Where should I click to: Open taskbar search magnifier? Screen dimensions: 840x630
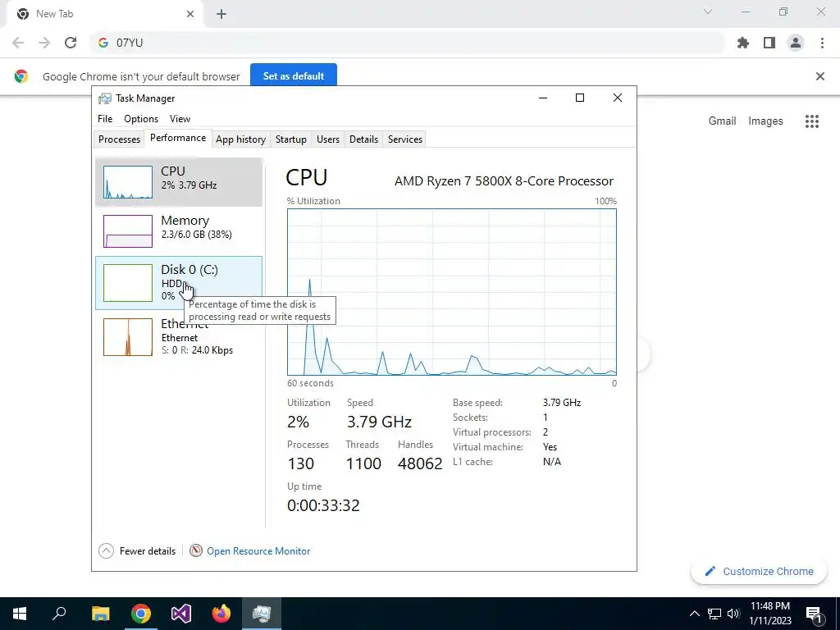(x=59, y=613)
